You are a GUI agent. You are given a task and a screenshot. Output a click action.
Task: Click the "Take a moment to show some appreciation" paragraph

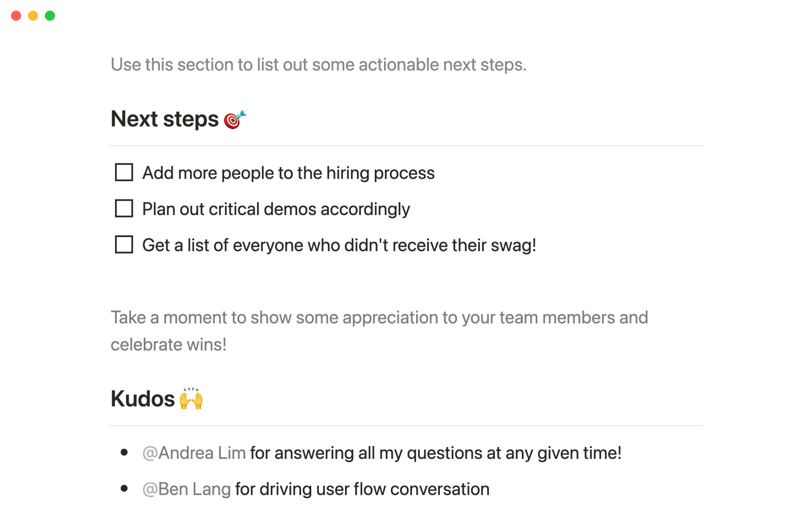pyautogui.click(x=379, y=318)
